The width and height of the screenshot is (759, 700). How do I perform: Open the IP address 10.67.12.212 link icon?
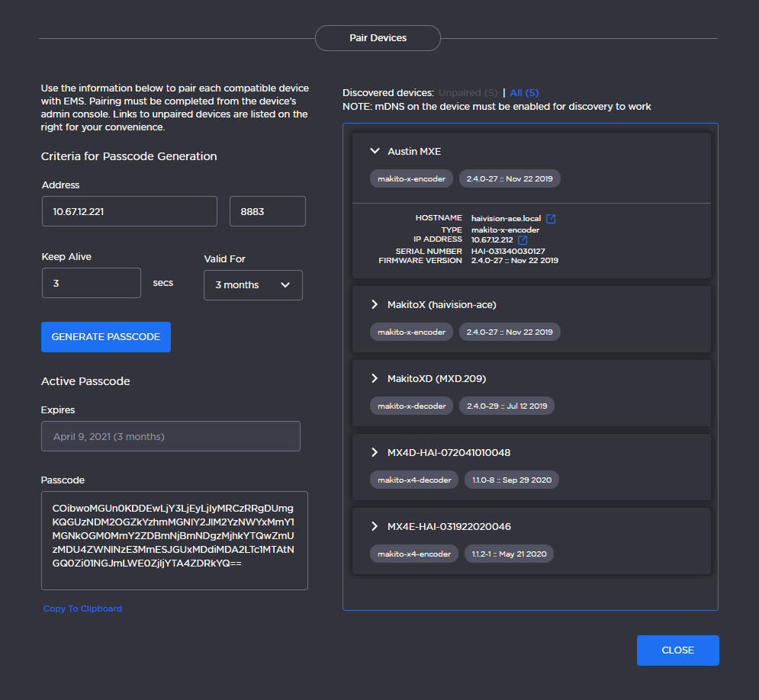pyautogui.click(x=523, y=239)
